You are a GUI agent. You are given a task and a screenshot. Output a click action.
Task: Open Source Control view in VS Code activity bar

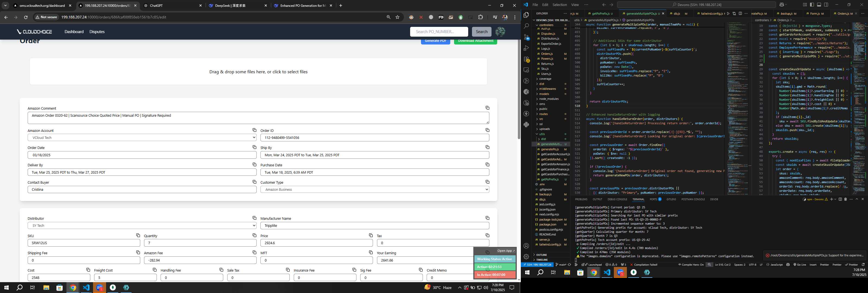(x=526, y=37)
